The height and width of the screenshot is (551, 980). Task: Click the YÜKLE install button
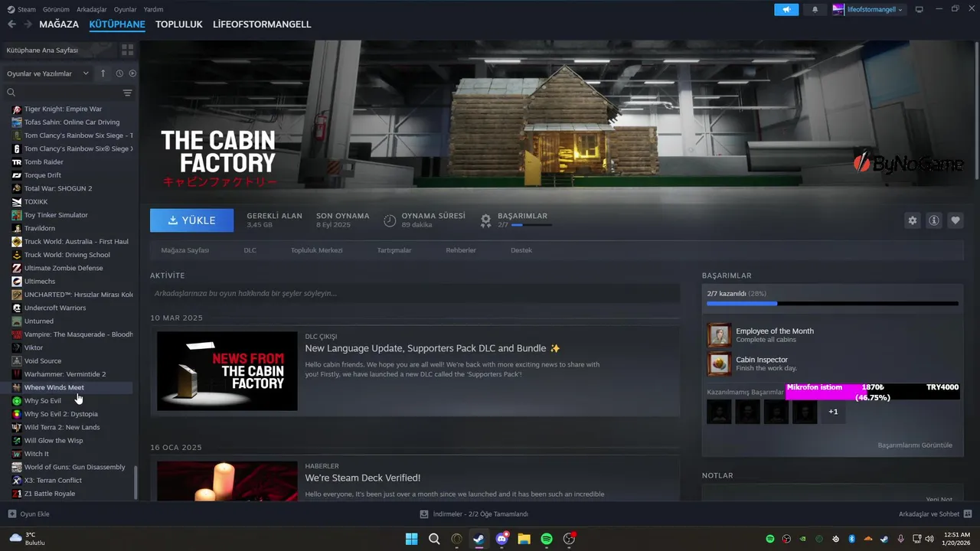tap(192, 220)
